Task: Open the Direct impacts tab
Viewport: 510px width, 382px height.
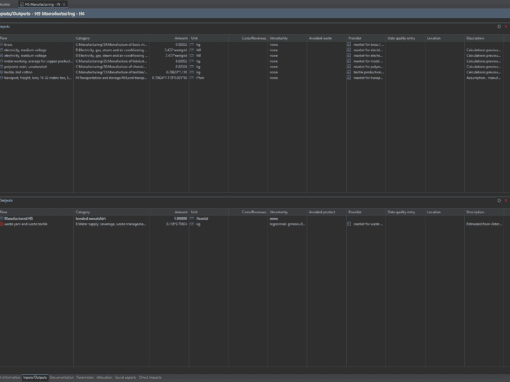Action: (150, 378)
